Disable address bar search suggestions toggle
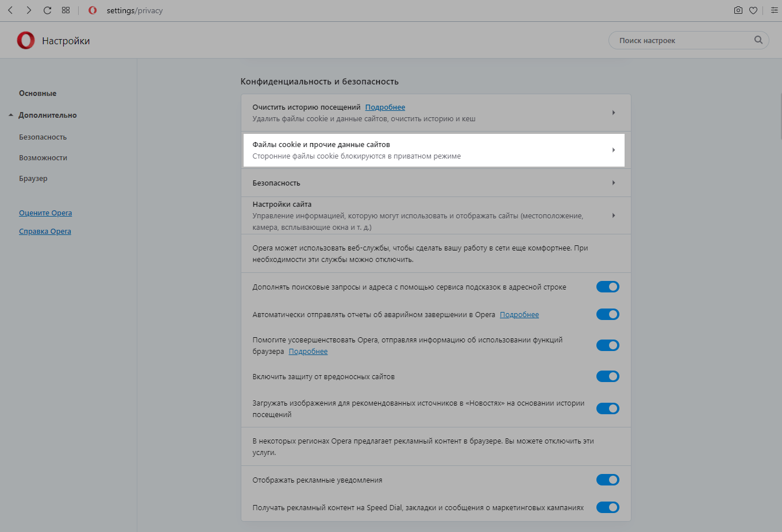782x532 pixels. 607,287
